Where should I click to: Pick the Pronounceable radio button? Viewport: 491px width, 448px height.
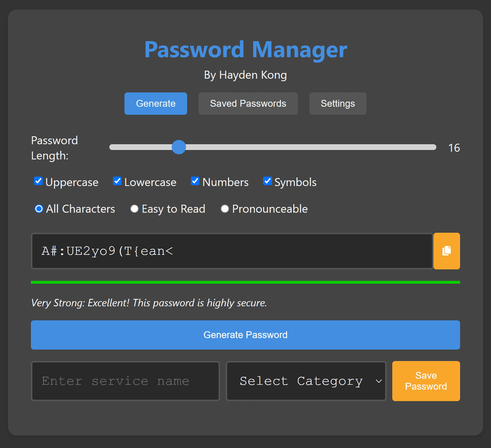coord(225,209)
